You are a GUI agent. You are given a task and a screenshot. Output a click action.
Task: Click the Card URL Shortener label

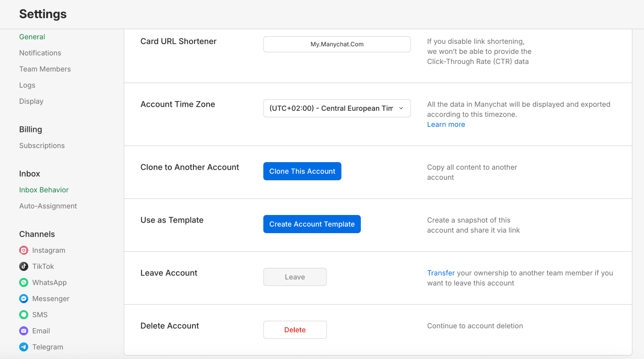coord(178,41)
